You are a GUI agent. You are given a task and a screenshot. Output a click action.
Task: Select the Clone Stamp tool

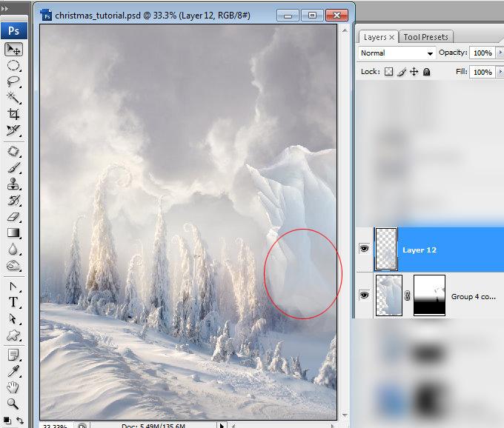13,184
